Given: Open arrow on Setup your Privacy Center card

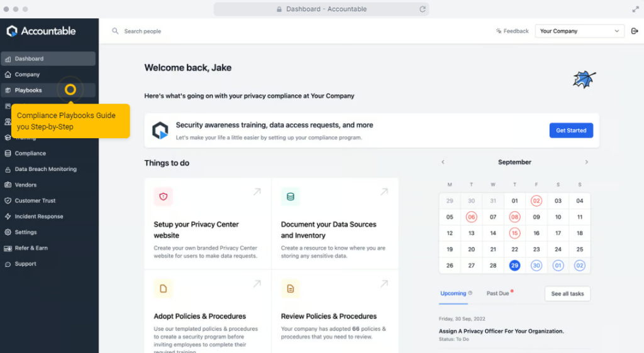Looking at the screenshot, I should pyautogui.click(x=257, y=192).
